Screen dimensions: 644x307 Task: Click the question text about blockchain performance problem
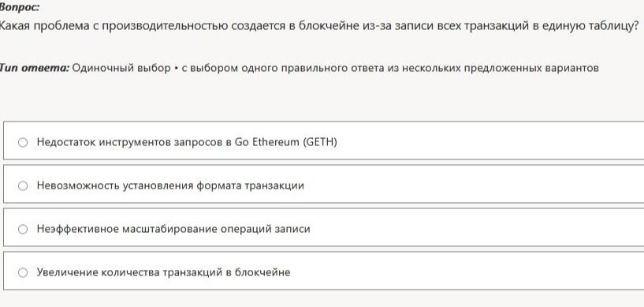pos(318,26)
